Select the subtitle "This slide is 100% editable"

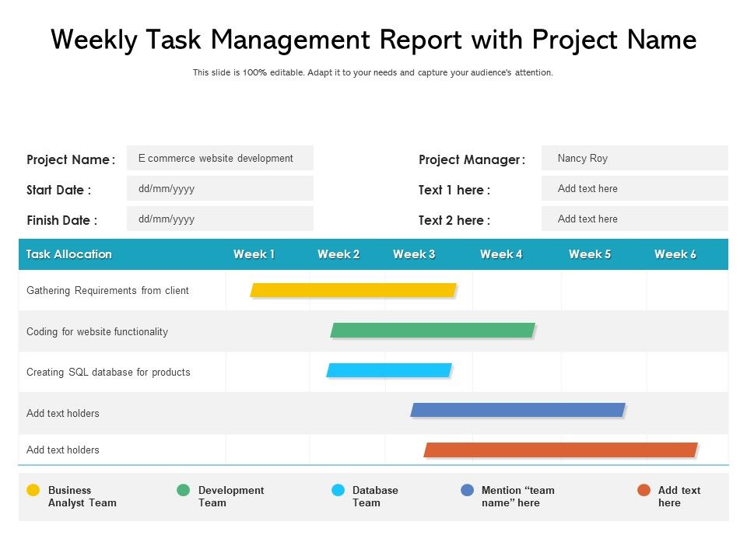pos(373,72)
